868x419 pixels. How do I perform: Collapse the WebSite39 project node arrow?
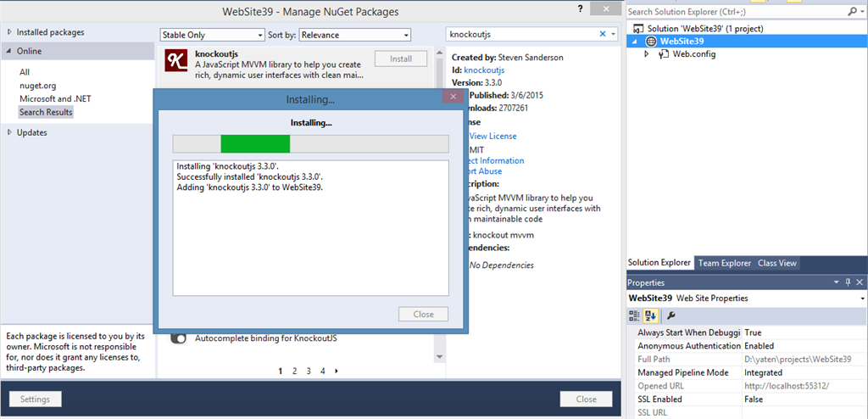[x=635, y=42]
